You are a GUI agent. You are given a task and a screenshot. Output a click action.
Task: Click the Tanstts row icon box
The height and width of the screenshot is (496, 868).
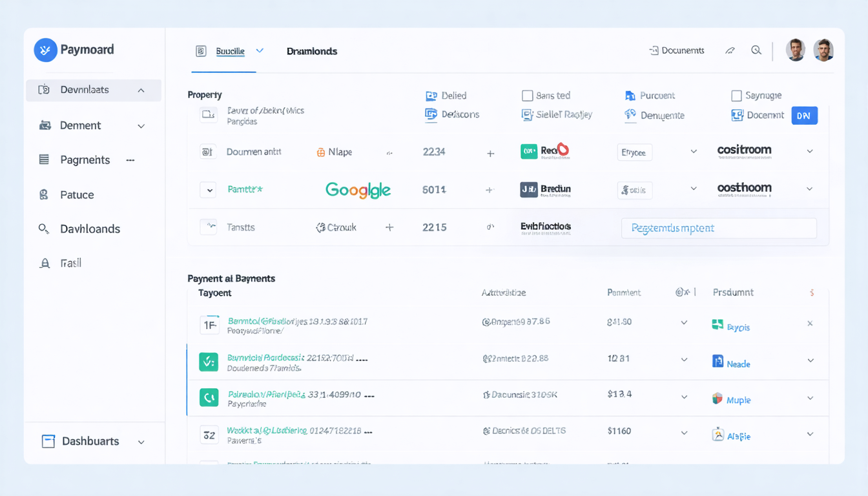[x=208, y=227]
